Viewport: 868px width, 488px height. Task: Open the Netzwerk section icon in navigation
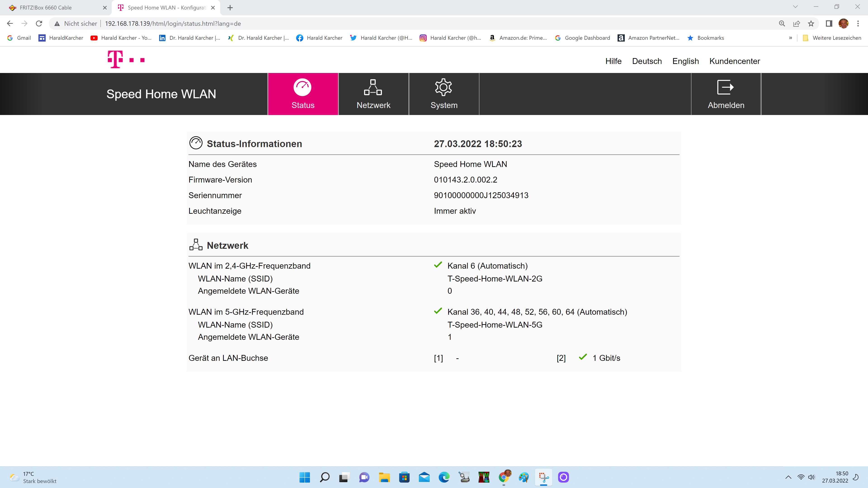[x=373, y=88]
